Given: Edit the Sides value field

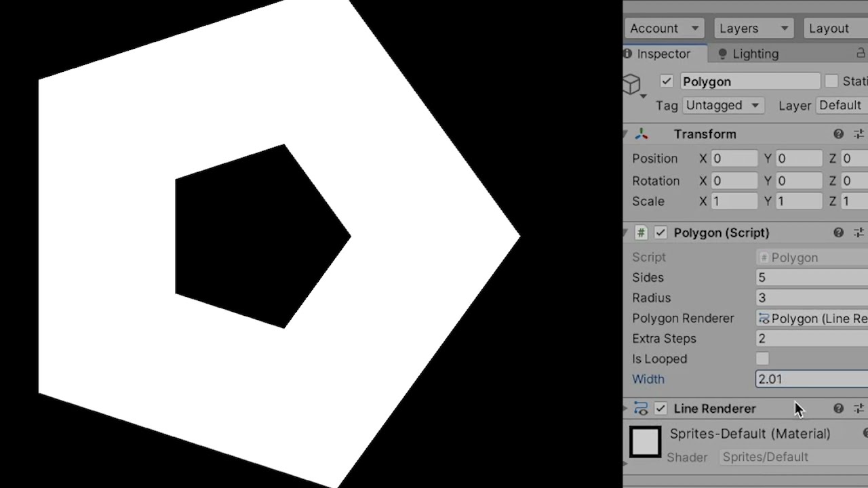Looking at the screenshot, I should click(812, 278).
